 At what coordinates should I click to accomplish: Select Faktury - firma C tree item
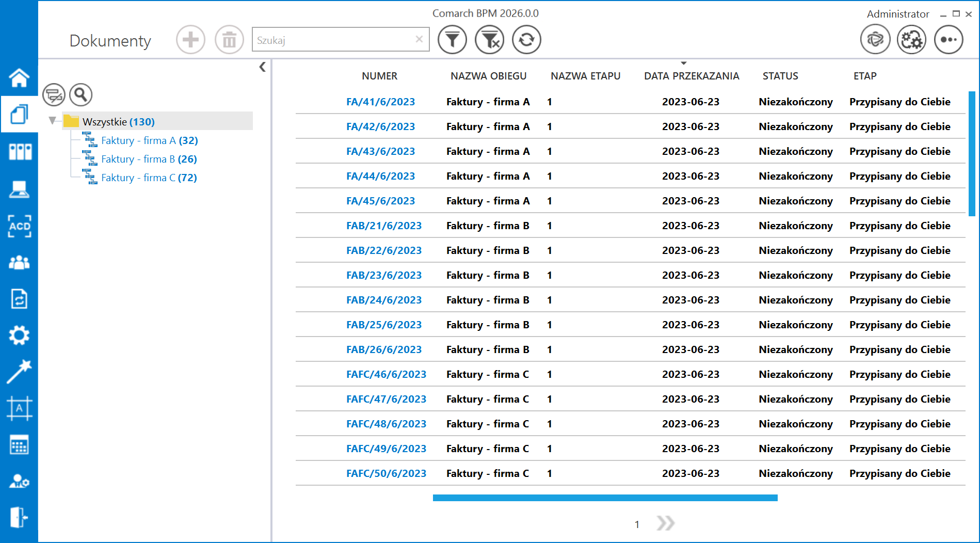pyautogui.click(x=149, y=178)
